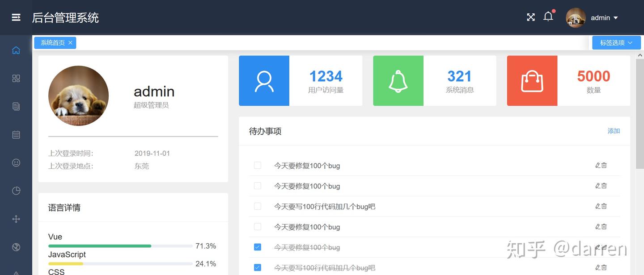Viewport: 644px width, 275px height.
Task: Click the 添加 link to add a todo
Action: pyautogui.click(x=613, y=131)
